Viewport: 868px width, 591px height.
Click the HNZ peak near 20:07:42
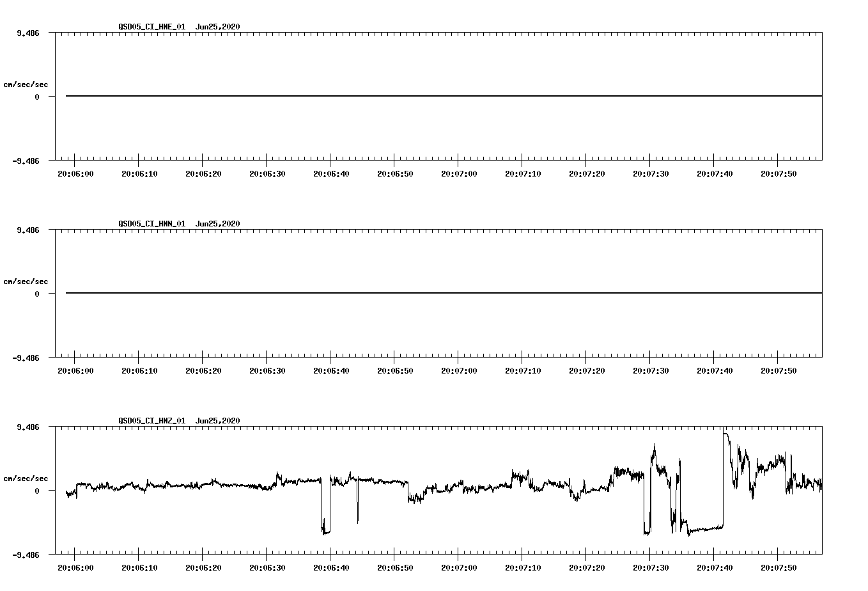725,435
